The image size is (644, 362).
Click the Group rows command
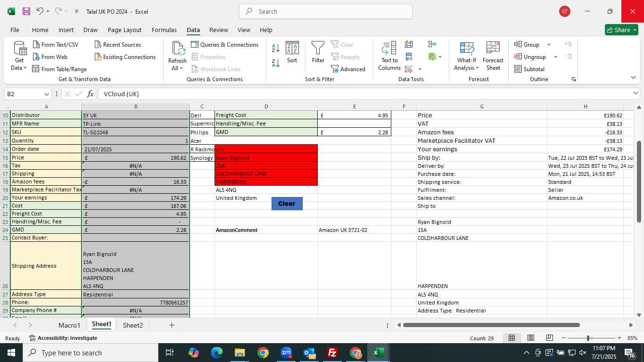527,45
